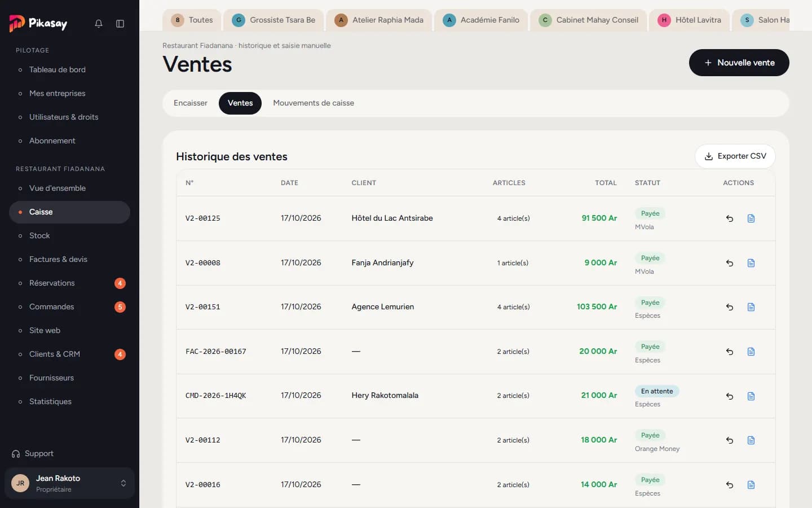
Task: Open document icon for V2-00112
Action: coord(751,440)
